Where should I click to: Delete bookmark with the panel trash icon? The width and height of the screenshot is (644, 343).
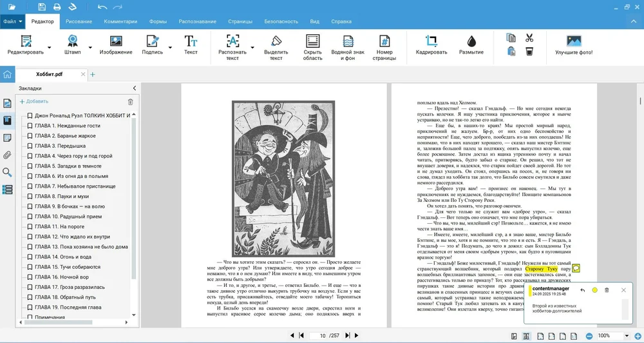point(130,102)
